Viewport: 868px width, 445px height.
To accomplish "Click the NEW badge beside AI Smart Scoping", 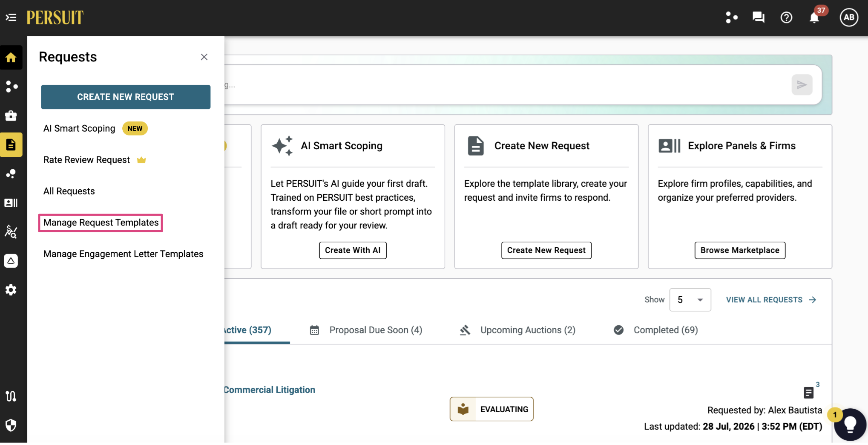I will click(x=135, y=128).
